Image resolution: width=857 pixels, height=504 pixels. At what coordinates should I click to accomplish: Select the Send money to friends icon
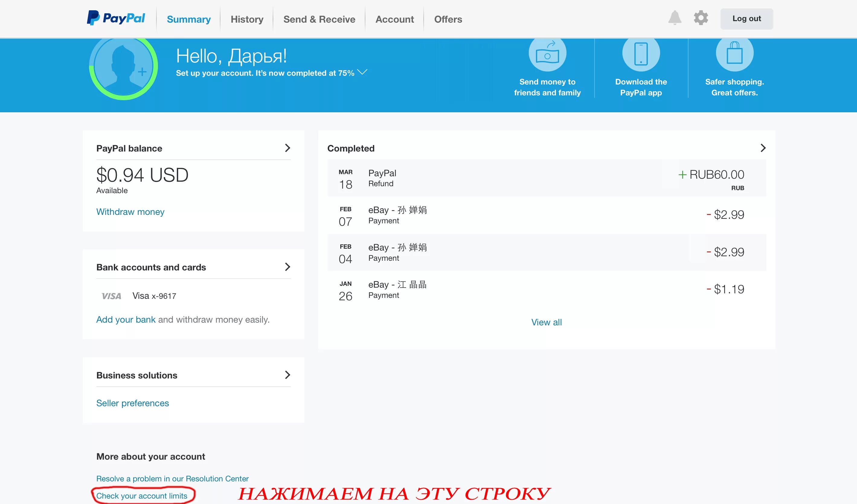click(x=547, y=54)
